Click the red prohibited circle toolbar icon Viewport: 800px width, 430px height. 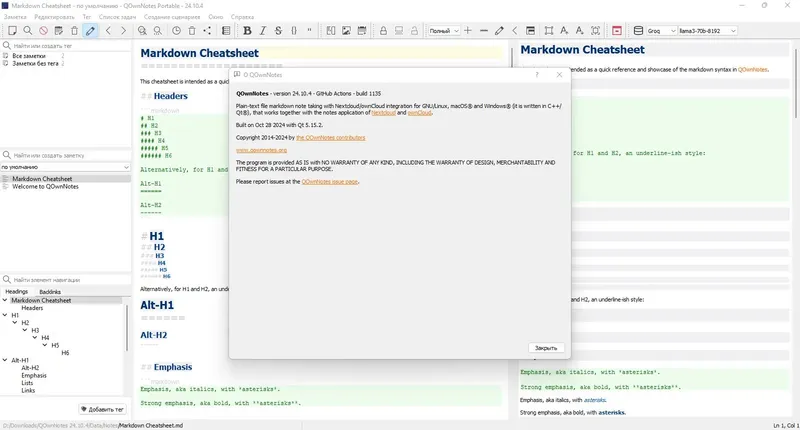43,31
